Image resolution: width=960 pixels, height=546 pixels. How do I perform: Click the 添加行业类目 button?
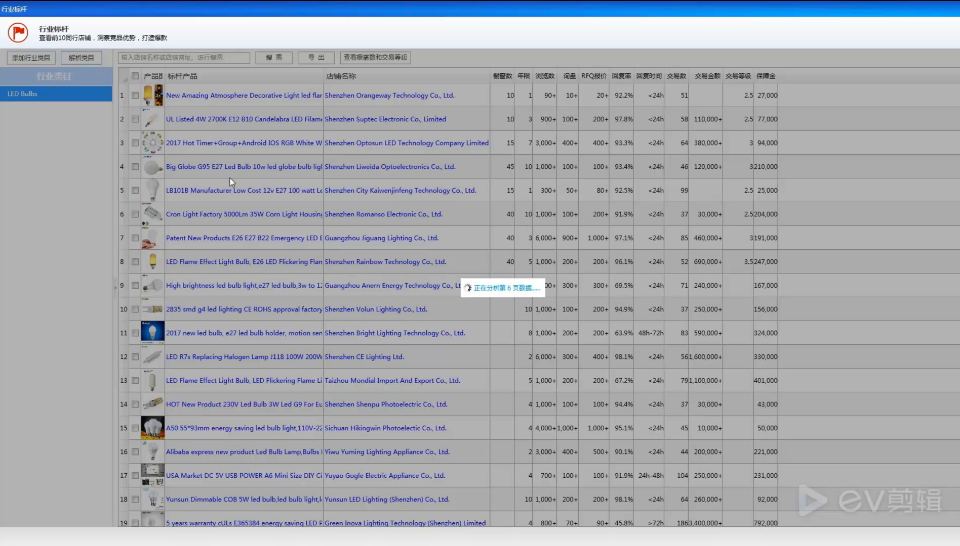pyautogui.click(x=31, y=58)
